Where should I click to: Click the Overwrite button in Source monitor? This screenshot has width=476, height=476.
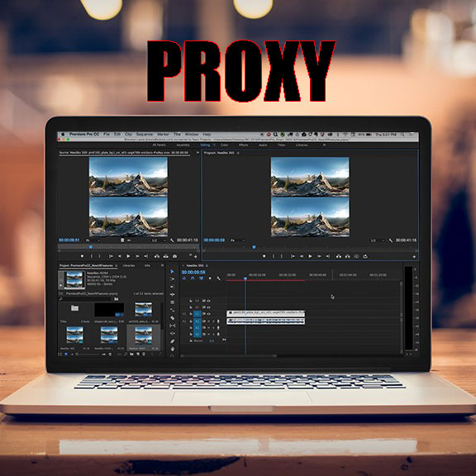click(166, 256)
